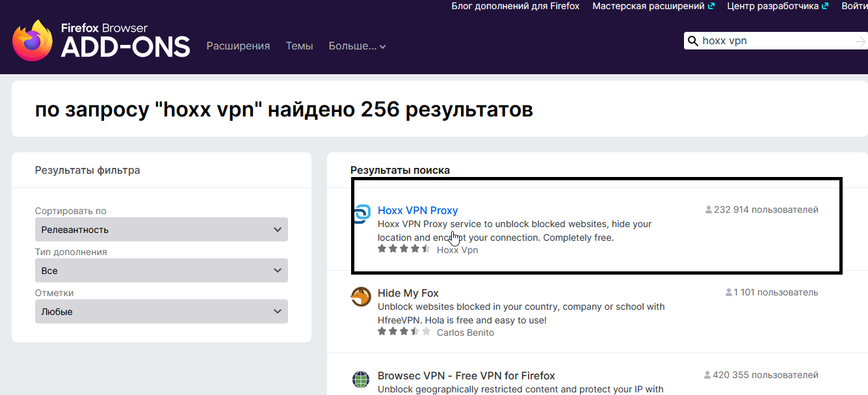This screenshot has height=395, width=868.
Task: Click the Firefox Browser Add-ons logo
Action: pyautogui.click(x=101, y=40)
